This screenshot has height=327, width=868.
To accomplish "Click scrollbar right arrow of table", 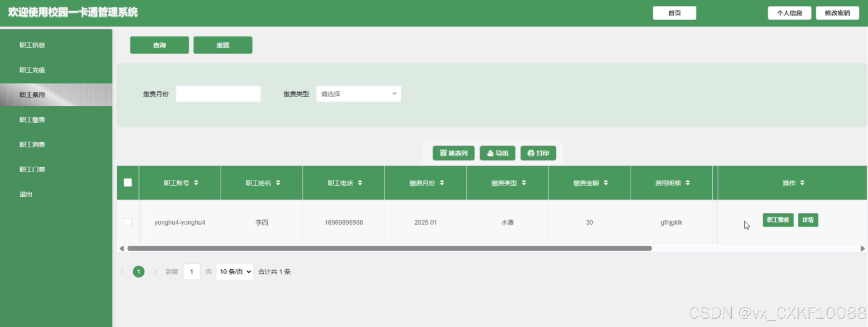I will click(x=862, y=248).
